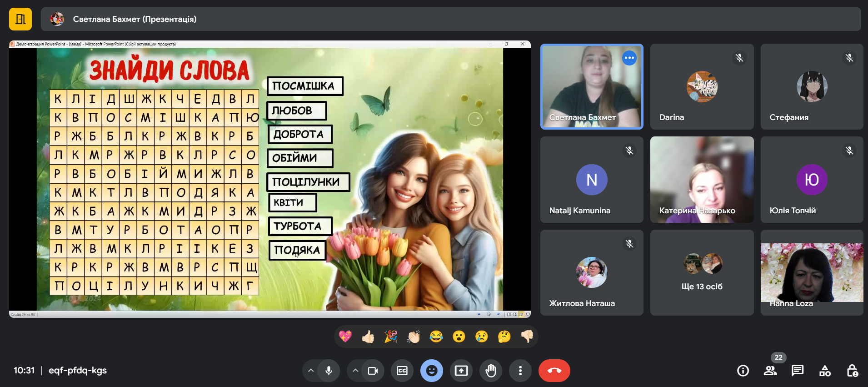Viewport: 868px width, 387px height.
Task: Mute the microphone
Action: tap(329, 371)
